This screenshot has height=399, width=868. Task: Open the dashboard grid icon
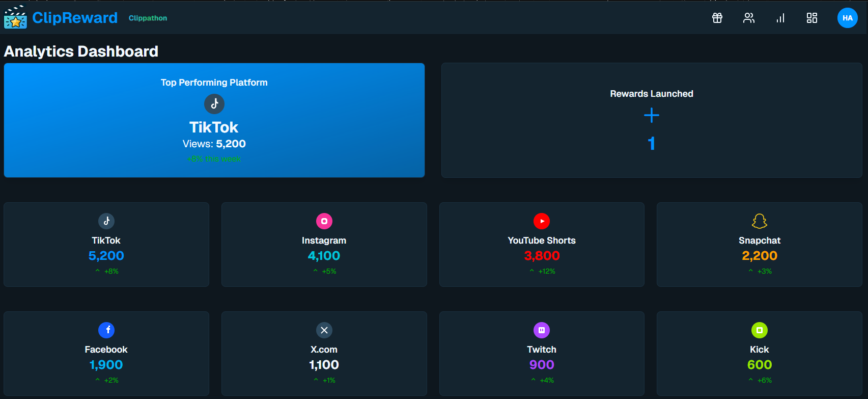(x=812, y=18)
